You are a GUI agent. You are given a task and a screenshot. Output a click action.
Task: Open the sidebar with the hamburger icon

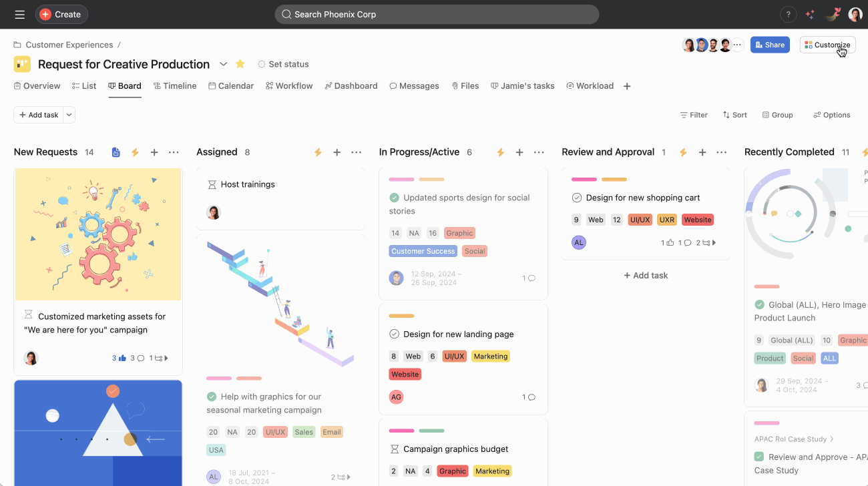pyautogui.click(x=19, y=14)
